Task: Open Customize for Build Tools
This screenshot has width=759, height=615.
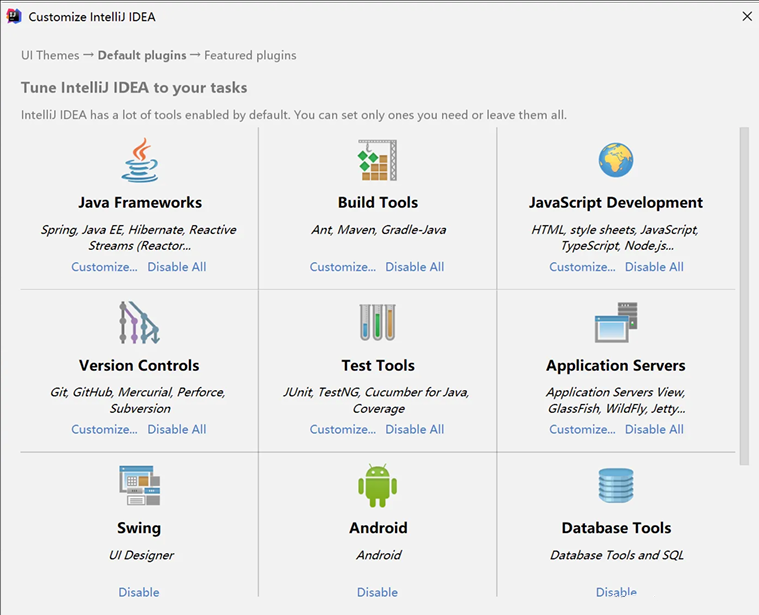Action: [343, 267]
